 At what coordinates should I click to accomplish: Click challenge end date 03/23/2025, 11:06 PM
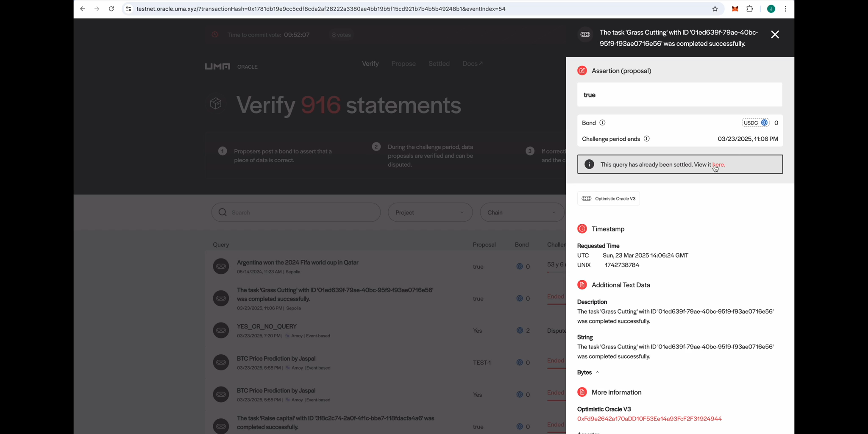[x=748, y=139]
